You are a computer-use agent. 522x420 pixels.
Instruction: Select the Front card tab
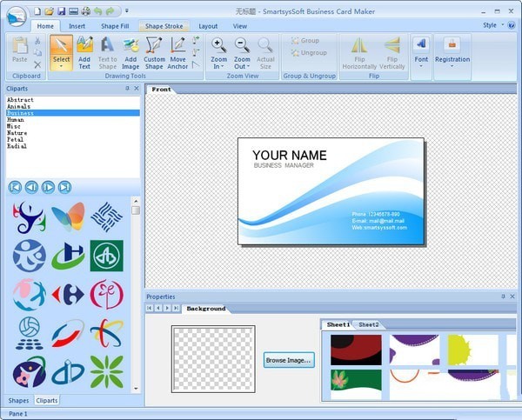click(x=161, y=90)
